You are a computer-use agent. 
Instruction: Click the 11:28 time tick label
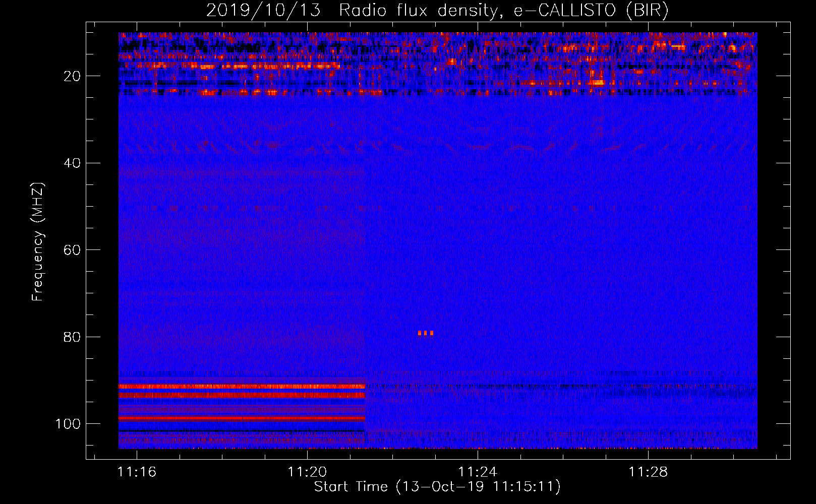point(648,472)
